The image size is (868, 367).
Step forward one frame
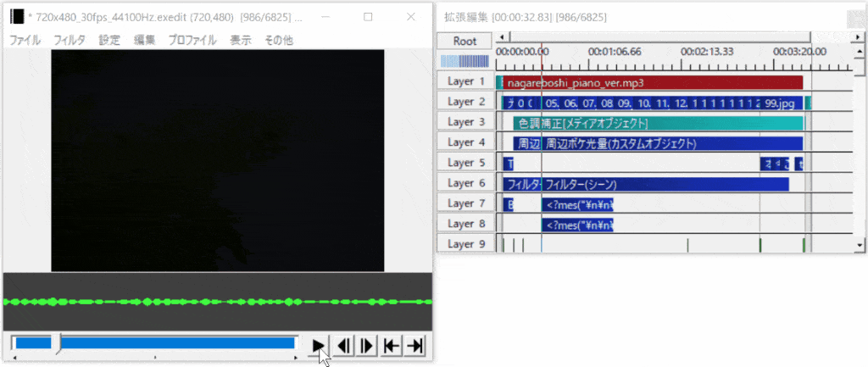[367, 345]
